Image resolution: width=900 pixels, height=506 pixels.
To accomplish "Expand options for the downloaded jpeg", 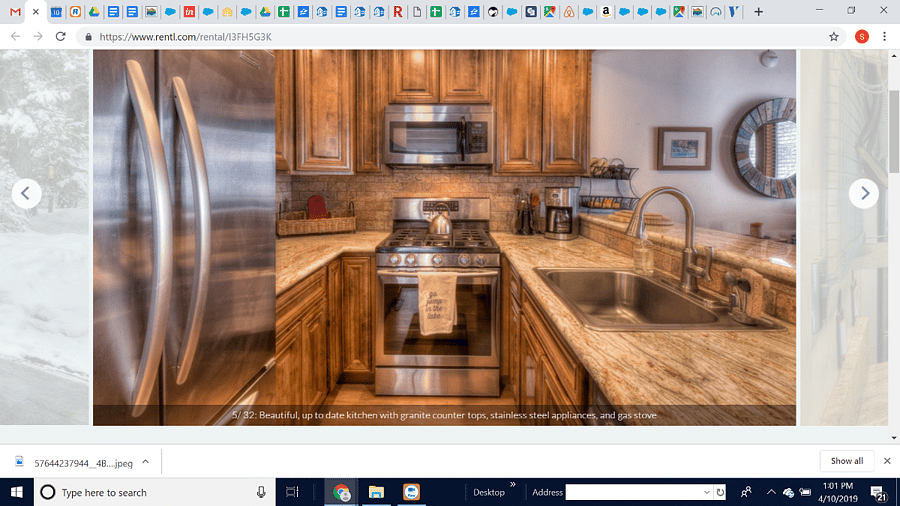I will tap(146, 462).
